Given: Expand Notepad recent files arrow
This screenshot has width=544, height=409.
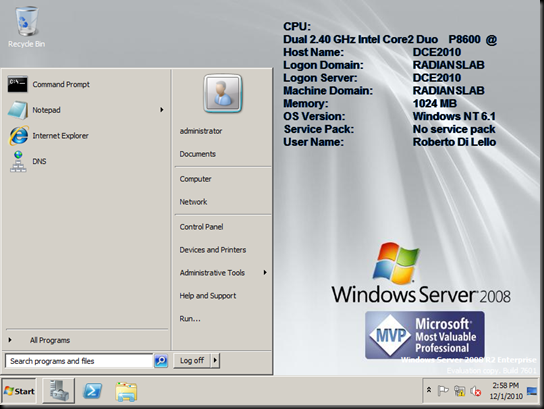Looking at the screenshot, I should coord(161,110).
